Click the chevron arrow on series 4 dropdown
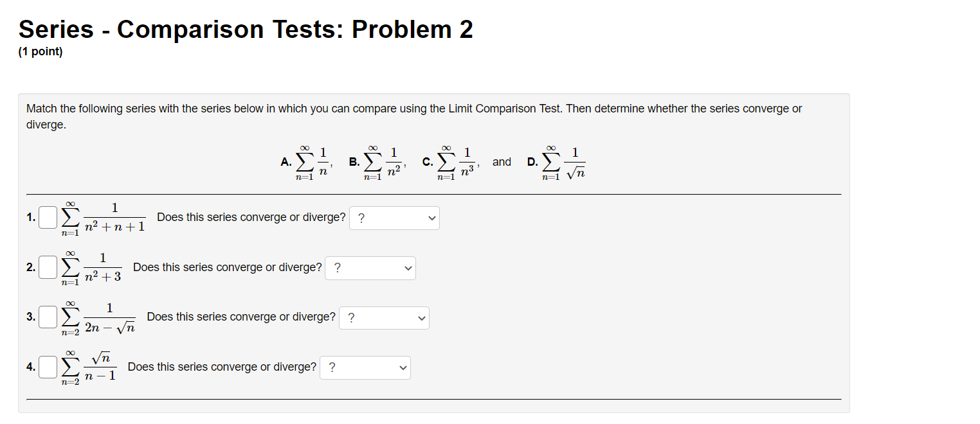 (402, 367)
